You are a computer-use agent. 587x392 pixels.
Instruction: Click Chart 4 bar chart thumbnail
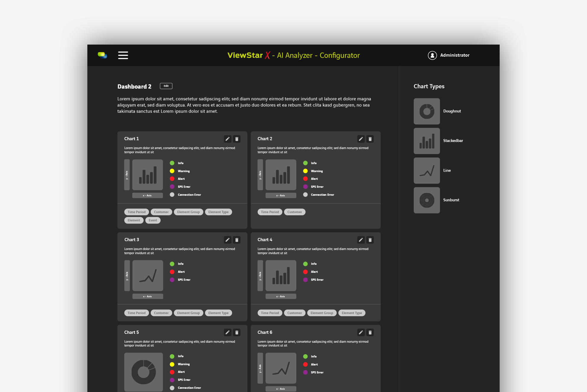[281, 276]
